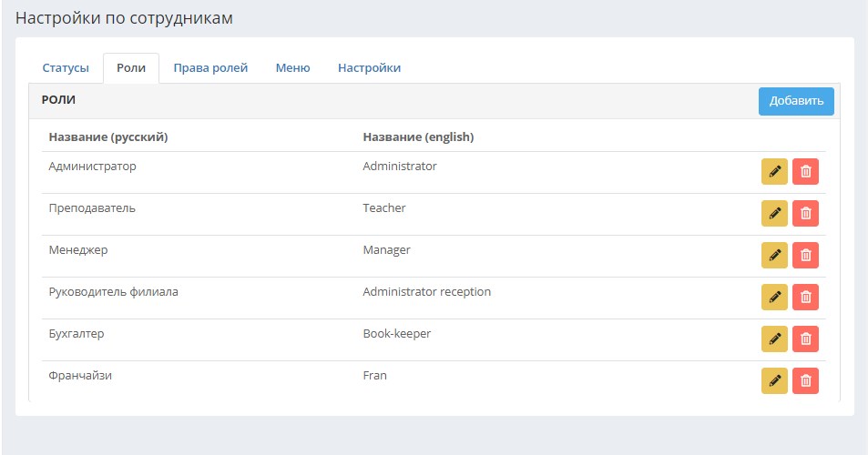Delete the Руководитель филиала role trash icon
Viewport: 868px width, 455px height.
point(805,297)
